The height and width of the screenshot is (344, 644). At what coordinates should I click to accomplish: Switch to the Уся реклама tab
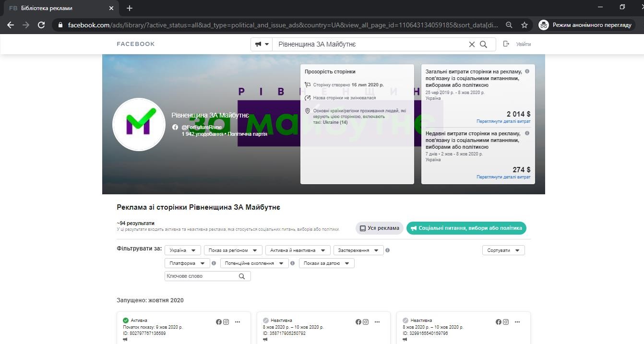tap(380, 228)
